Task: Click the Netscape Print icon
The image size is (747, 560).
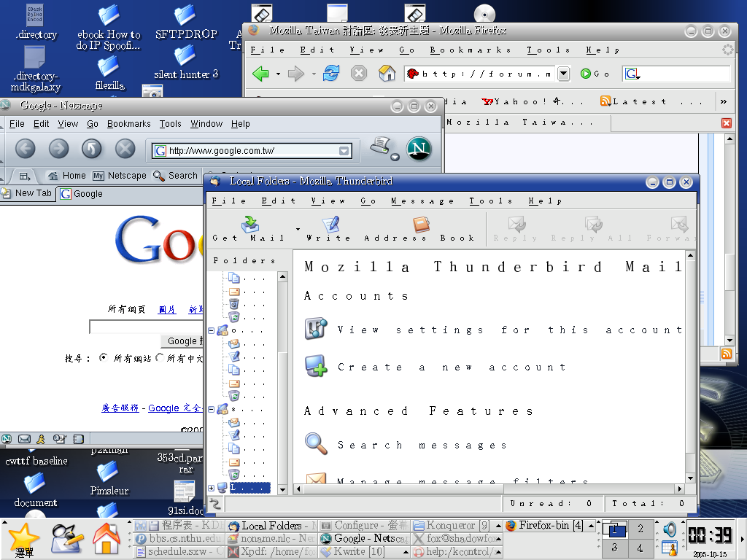Action: [x=379, y=146]
